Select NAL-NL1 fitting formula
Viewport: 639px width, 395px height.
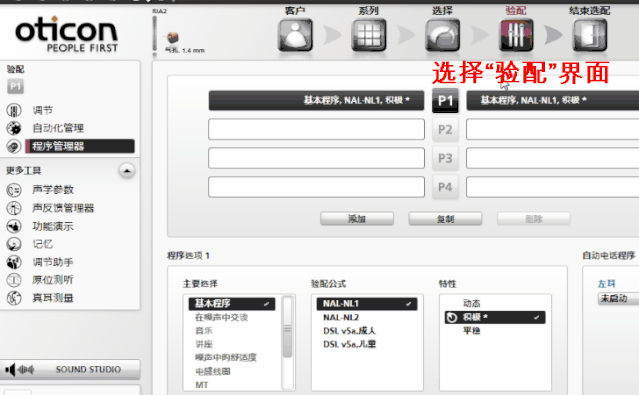(367, 304)
